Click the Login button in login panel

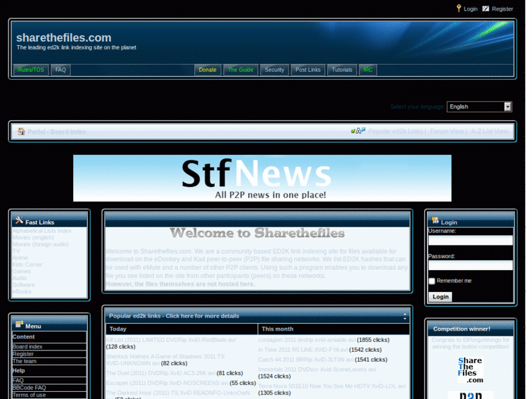click(440, 297)
